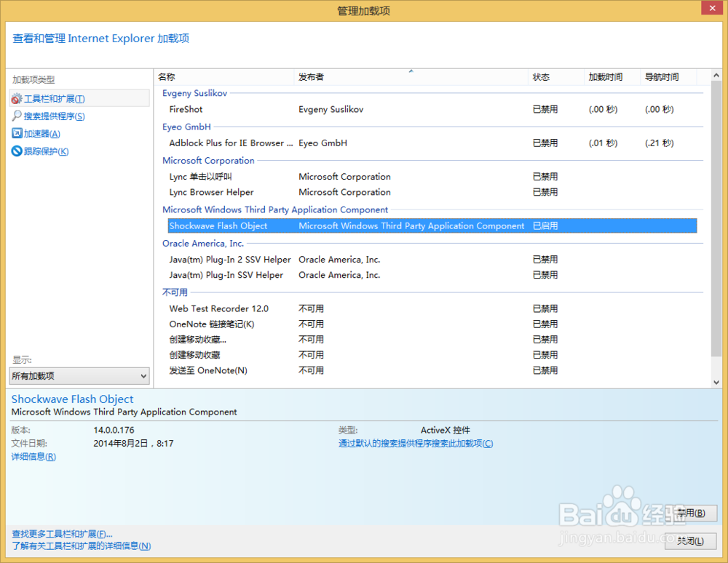The height and width of the screenshot is (563, 728).
Task: Select the 创建移动收藏... add-on row
Action: tap(432, 340)
